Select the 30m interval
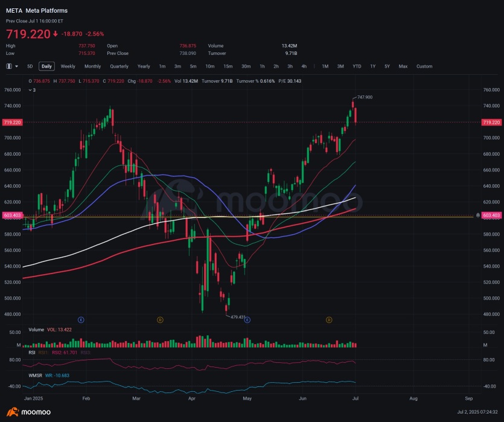Viewport: 504px width, 422px height. [246, 66]
